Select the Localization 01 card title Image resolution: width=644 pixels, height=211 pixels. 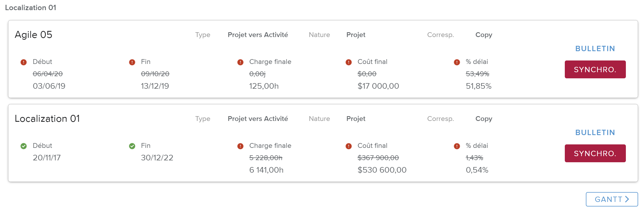(47, 119)
